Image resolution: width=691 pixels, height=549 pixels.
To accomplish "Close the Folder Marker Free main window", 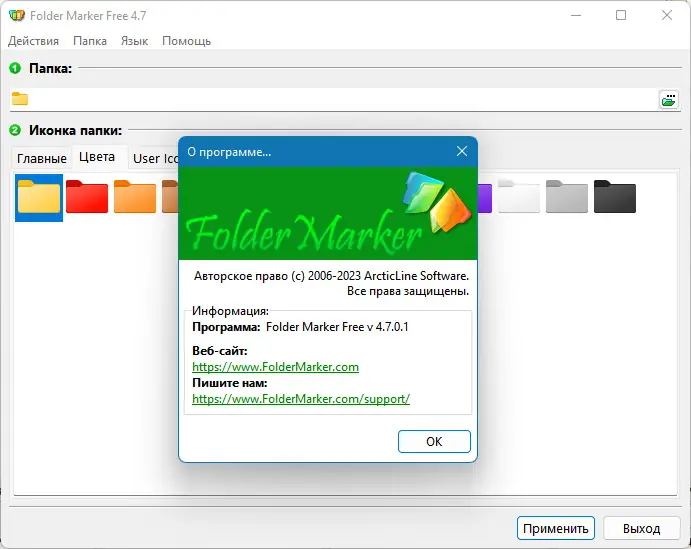I will click(x=667, y=15).
